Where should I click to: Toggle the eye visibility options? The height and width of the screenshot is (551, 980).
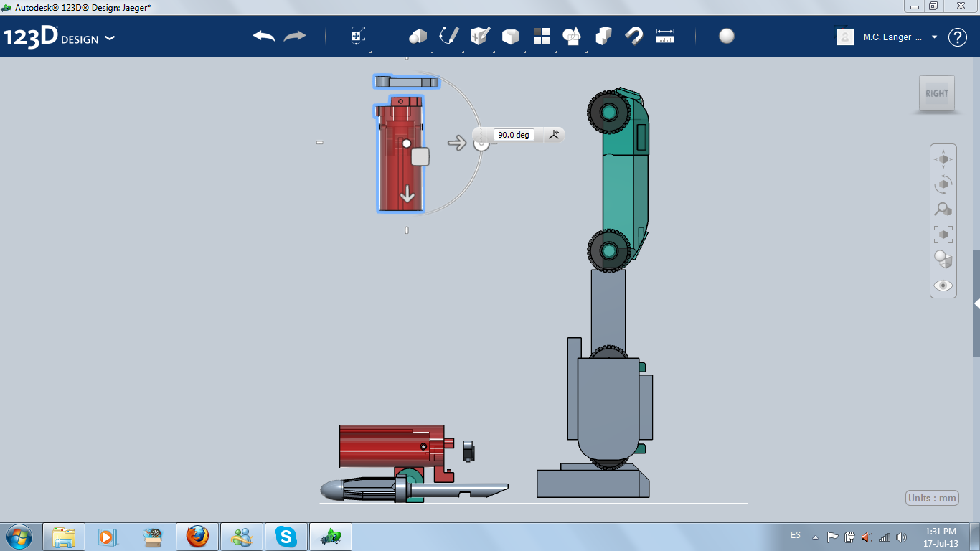[x=943, y=286]
